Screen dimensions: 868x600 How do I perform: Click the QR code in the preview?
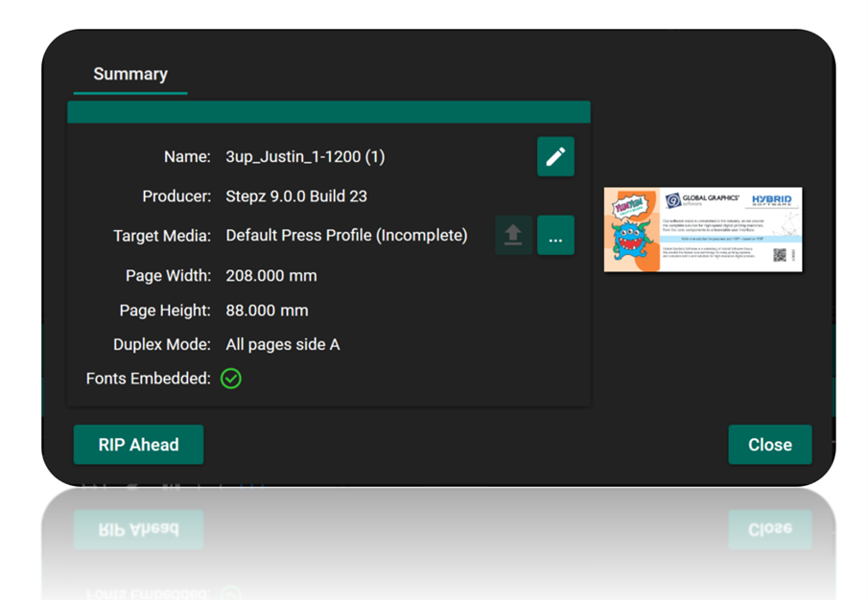pos(780,255)
